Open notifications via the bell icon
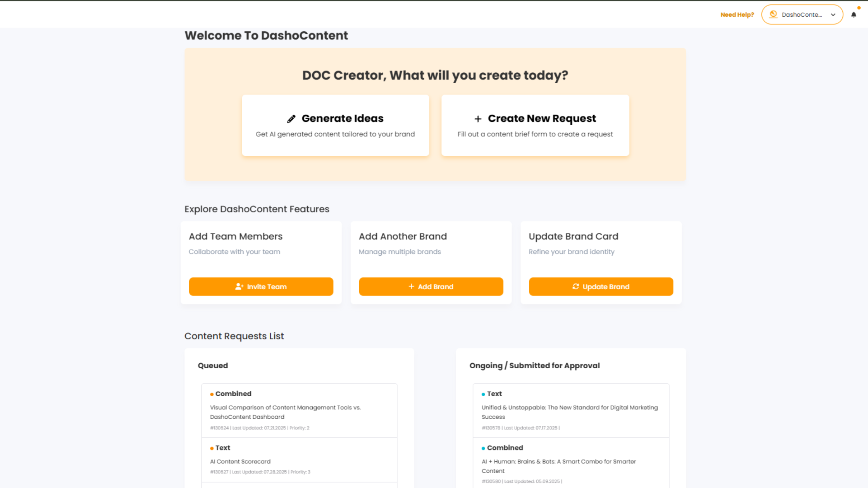 [x=854, y=14]
